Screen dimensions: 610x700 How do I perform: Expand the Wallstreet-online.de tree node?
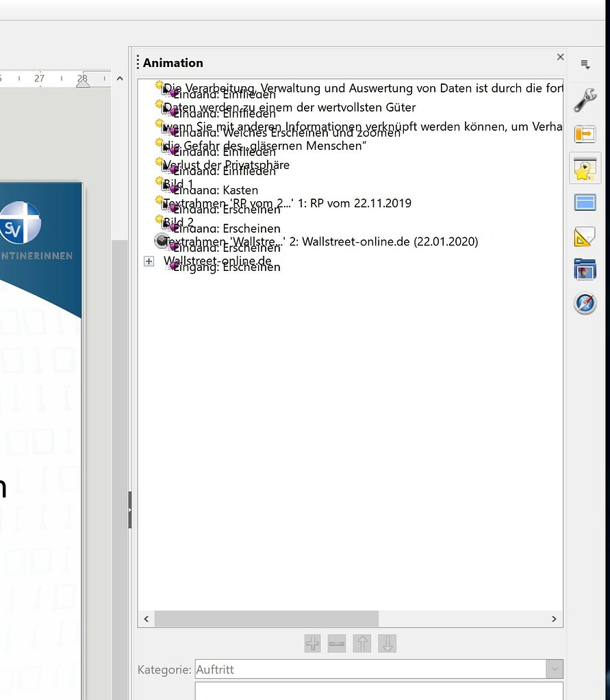pos(149,261)
